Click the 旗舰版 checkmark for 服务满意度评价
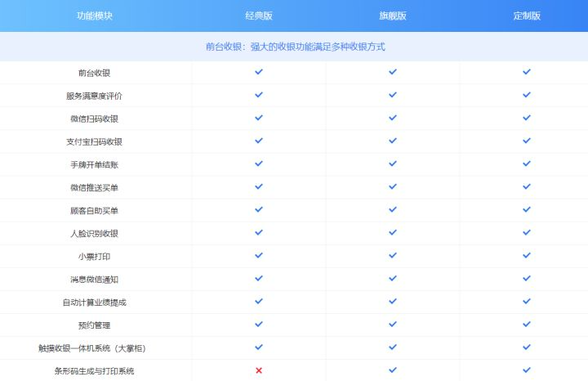This screenshot has height=381, width=588. tap(393, 95)
